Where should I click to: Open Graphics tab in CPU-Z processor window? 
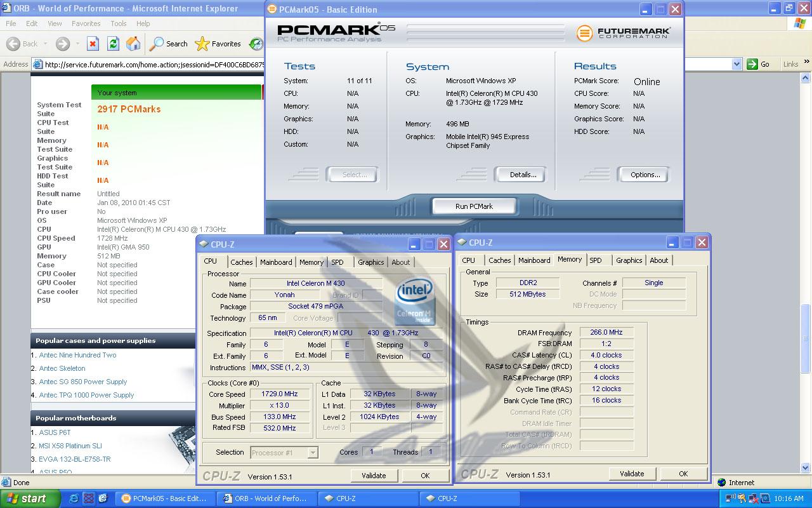point(370,262)
